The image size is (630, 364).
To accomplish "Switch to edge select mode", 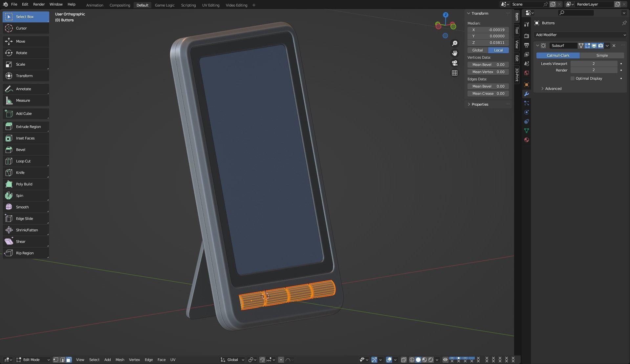I will (62, 360).
